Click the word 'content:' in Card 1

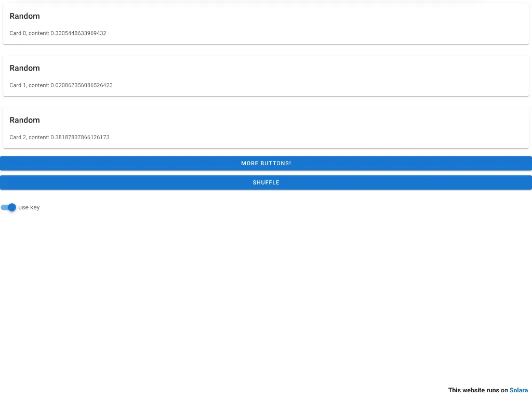click(39, 85)
